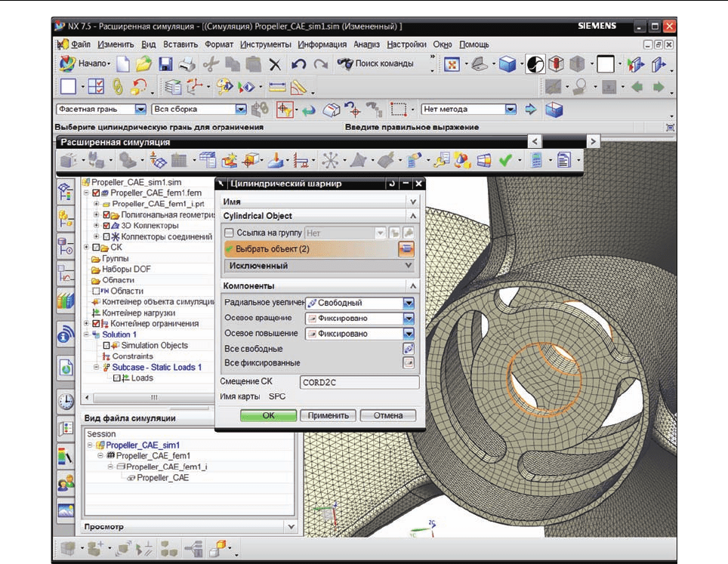Screen dimensions: 728x564
Task: Open the roles people icon in the sidebar
Action: 66,484
